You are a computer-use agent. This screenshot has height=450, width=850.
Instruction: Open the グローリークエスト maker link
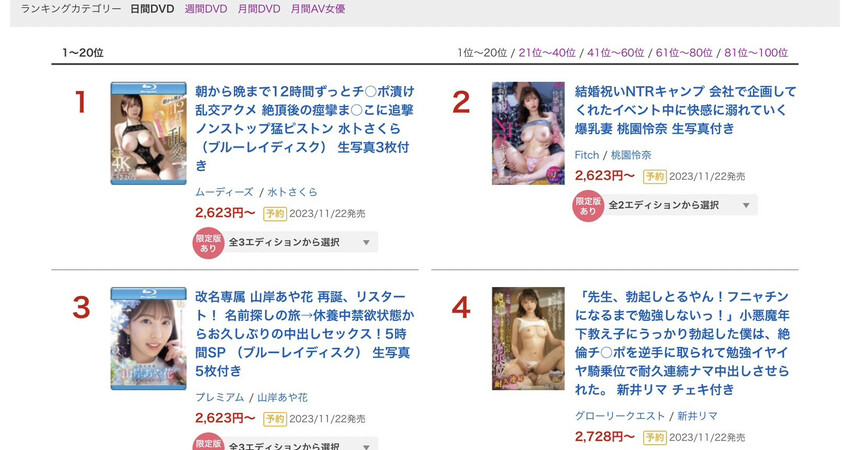point(620,416)
